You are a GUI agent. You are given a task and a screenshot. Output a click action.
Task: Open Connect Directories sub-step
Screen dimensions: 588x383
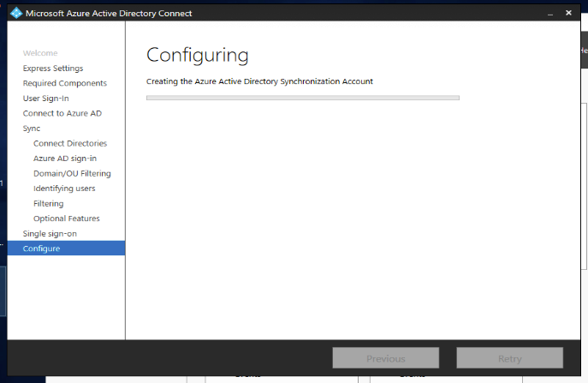pyautogui.click(x=70, y=143)
